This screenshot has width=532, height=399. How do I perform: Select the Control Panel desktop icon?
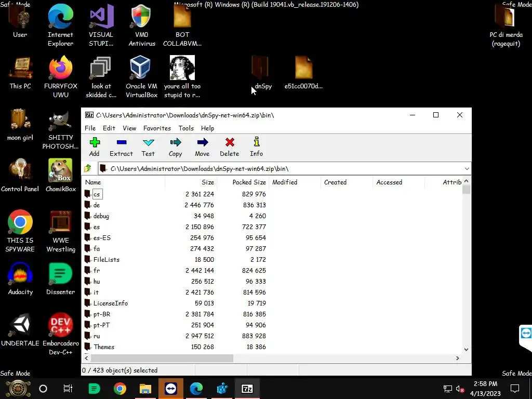(20, 176)
